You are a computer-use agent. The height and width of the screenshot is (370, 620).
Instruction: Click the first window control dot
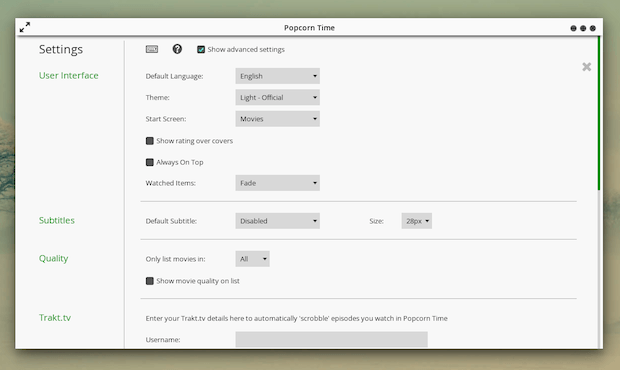573,28
